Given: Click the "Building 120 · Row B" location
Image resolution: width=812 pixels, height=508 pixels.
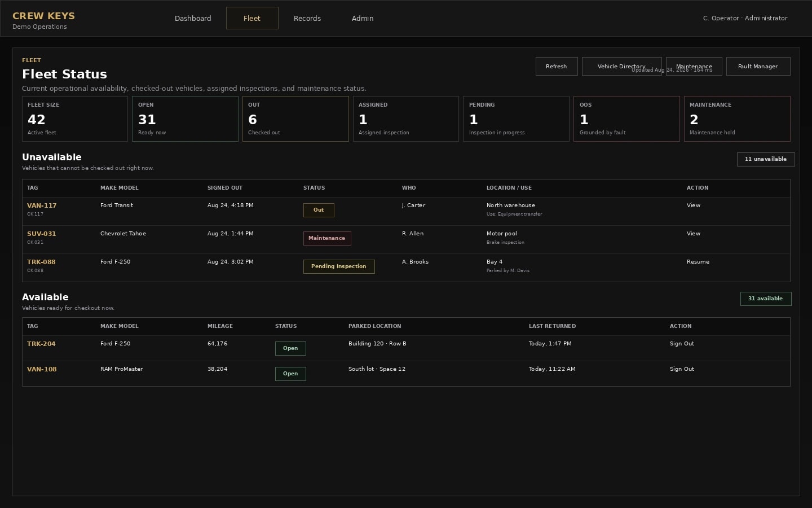Looking at the screenshot, I should (x=377, y=344).
